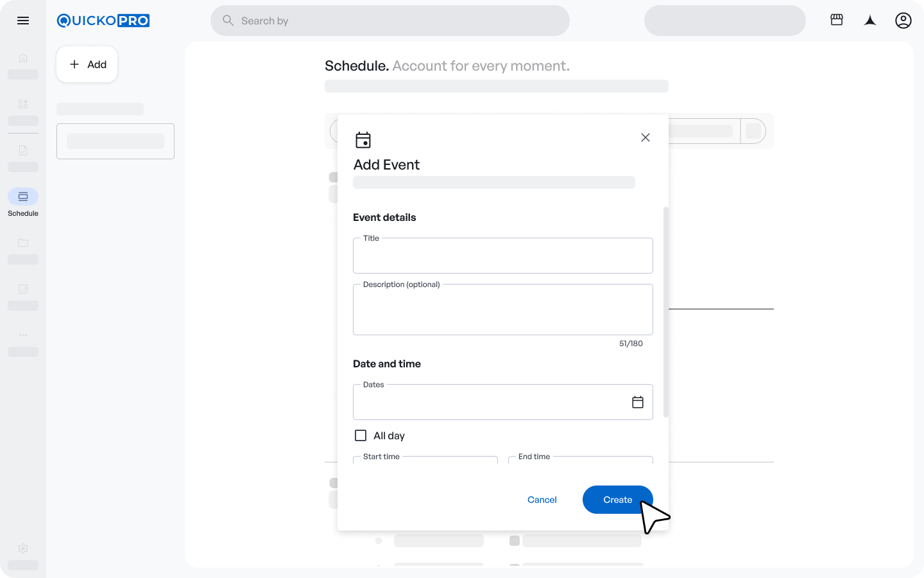Open the home icon in the sidebar

[x=23, y=58]
